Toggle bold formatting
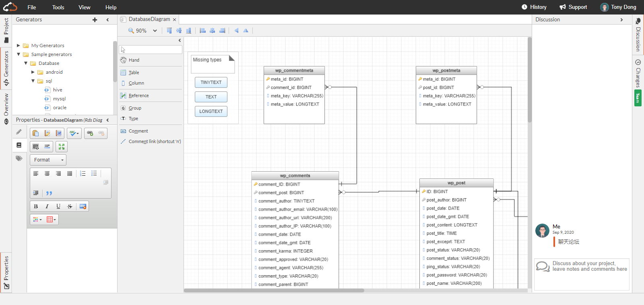Image resolution: width=644 pixels, height=305 pixels. (x=36, y=206)
